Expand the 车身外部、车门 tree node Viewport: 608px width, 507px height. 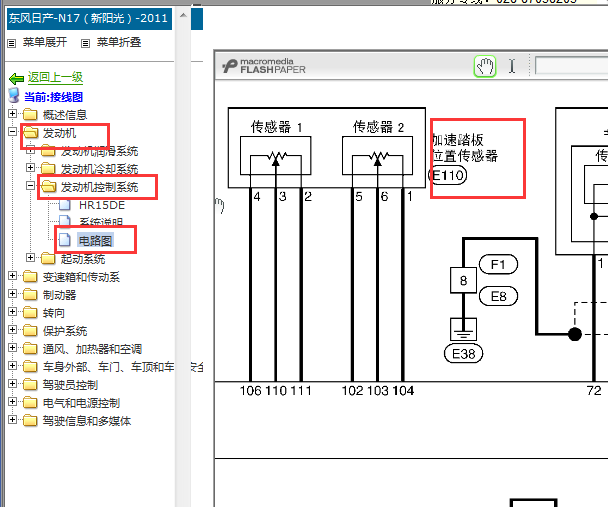click(x=12, y=366)
